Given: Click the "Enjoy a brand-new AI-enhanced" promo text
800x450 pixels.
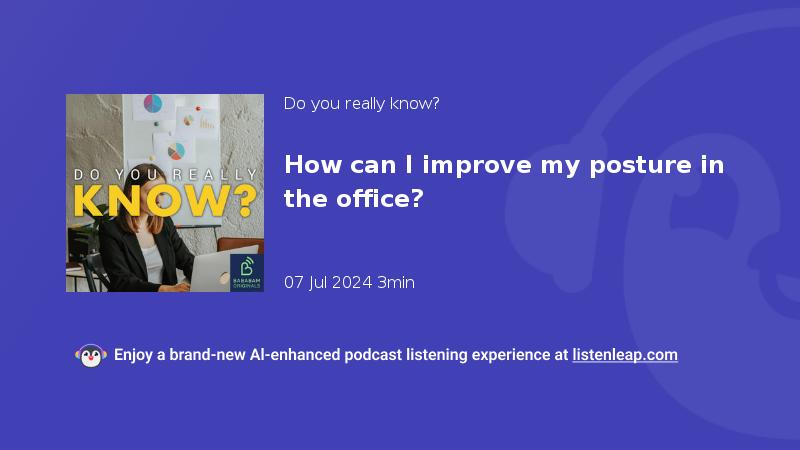Looking at the screenshot, I should 227,355.
